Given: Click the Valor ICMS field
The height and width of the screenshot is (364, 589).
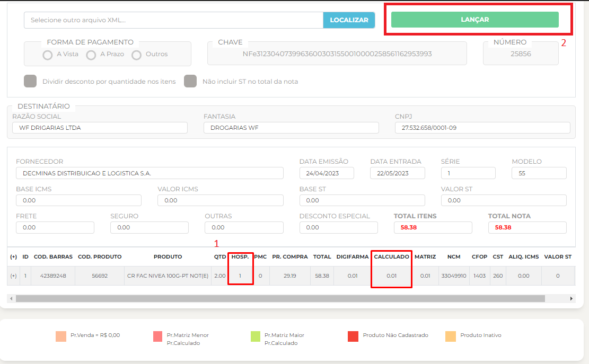Looking at the screenshot, I should (221, 200).
